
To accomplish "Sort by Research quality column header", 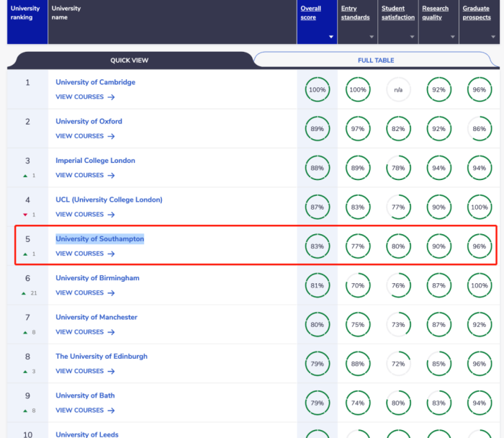I will [x=435, y=13].
